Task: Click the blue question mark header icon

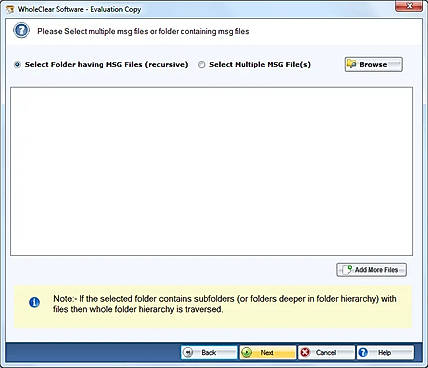Action: pos(21,31)
